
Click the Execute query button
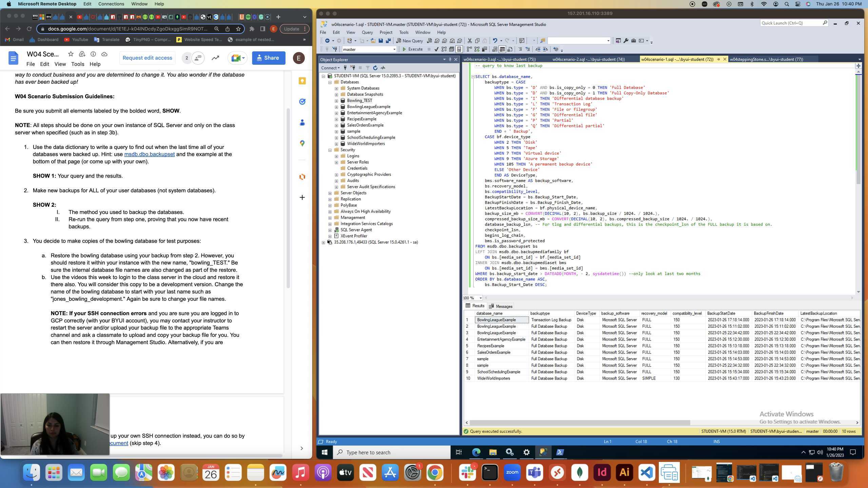[412, 49]
